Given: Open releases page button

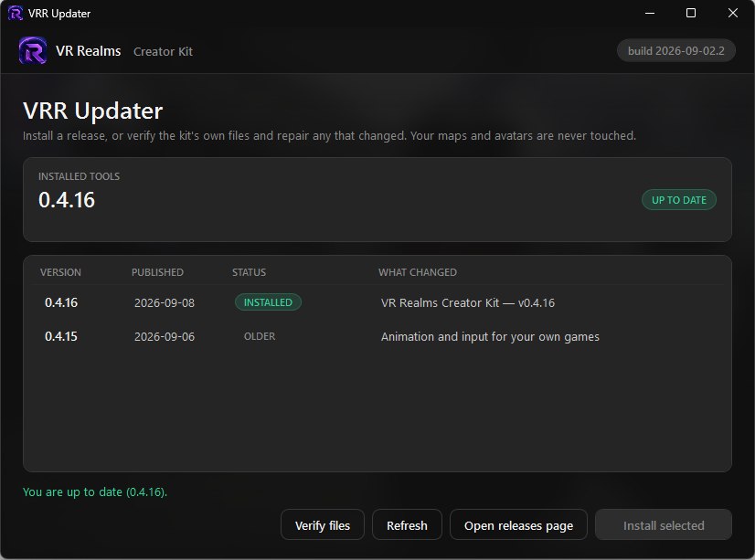Looking at the screenshot, I should tap(518, 525).
